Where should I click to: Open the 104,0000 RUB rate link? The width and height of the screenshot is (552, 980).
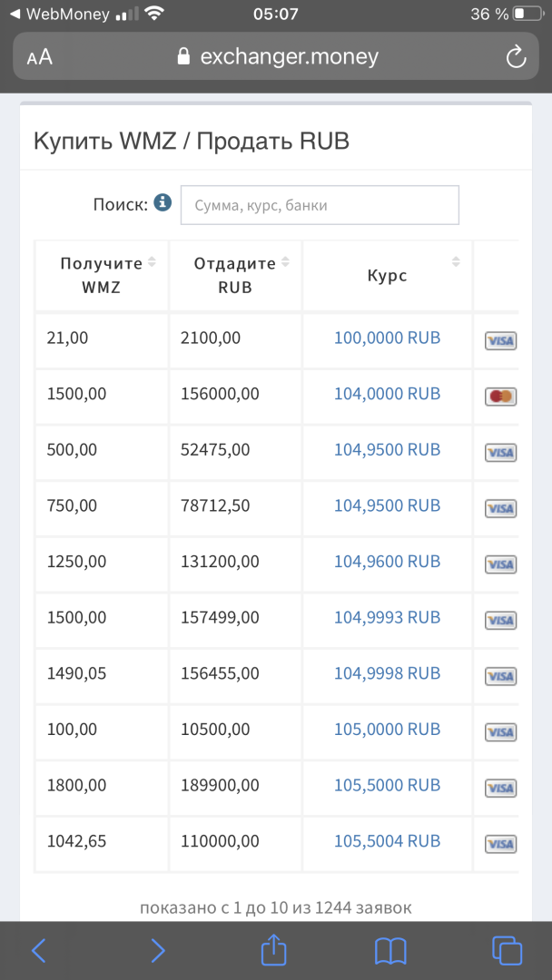387,394
